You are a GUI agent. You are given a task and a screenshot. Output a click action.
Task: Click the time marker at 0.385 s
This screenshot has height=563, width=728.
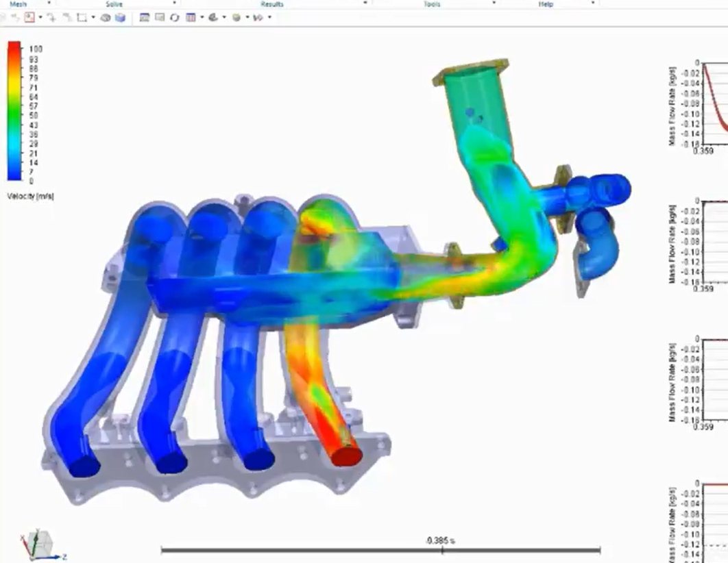tap(442, 551)
